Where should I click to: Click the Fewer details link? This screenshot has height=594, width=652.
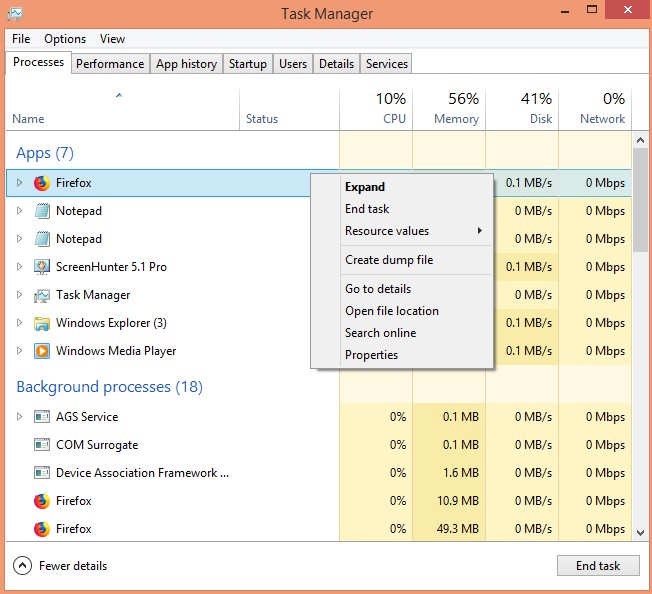coord(73,566)
